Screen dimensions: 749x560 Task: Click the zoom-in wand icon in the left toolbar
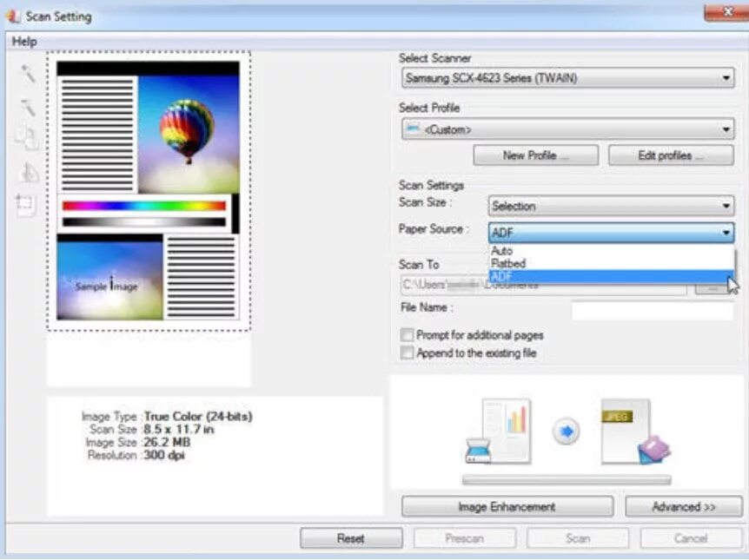click(x=28, y=73)
